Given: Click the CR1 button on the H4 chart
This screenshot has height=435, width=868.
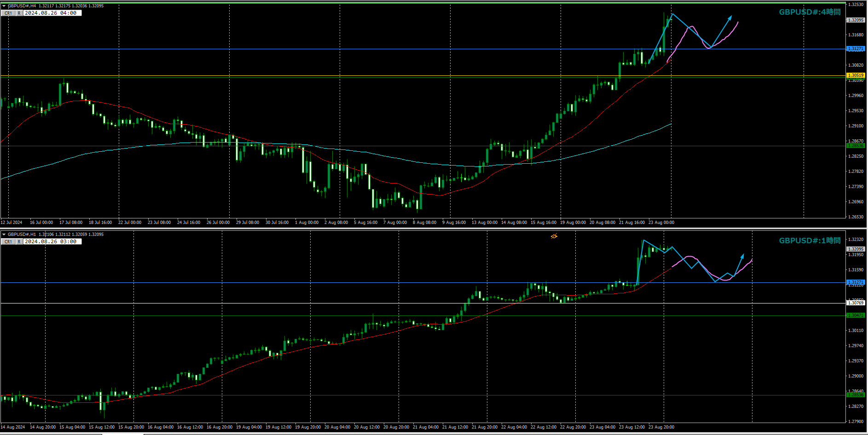Looking at the screenshot, I should (8, 13).
